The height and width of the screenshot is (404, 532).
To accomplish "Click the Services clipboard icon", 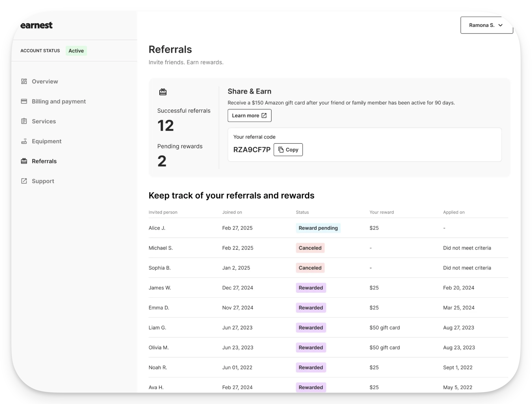I will tap(24, 121).
